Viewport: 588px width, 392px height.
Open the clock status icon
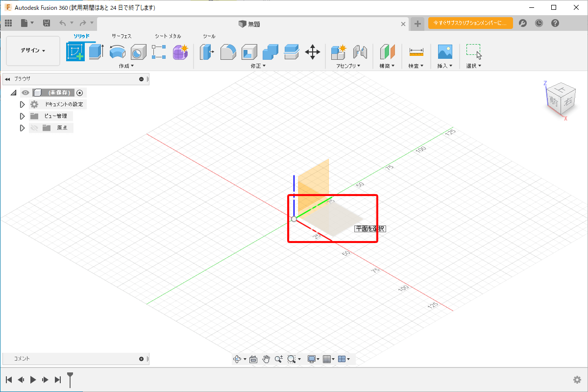pyautogui.click(x=539, y=23)
